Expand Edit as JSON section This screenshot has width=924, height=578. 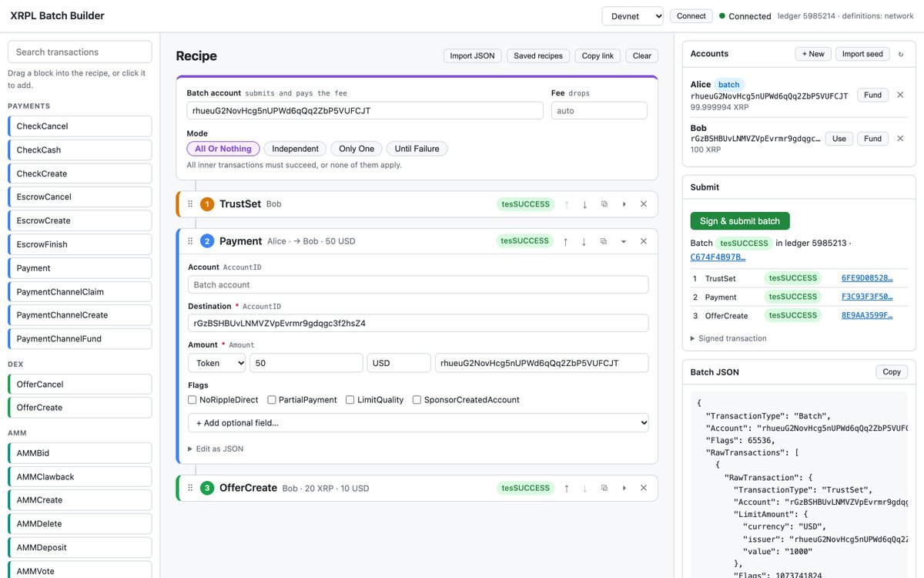pos(216,449)
